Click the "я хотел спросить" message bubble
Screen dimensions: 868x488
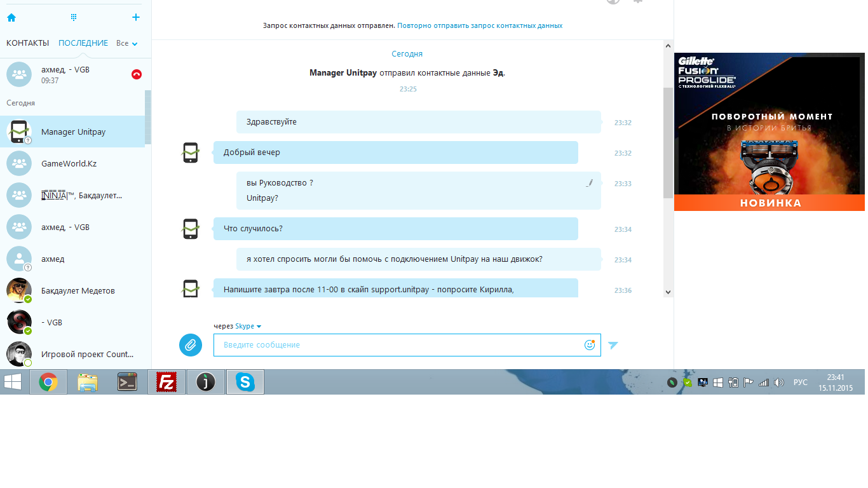(419, 259)
